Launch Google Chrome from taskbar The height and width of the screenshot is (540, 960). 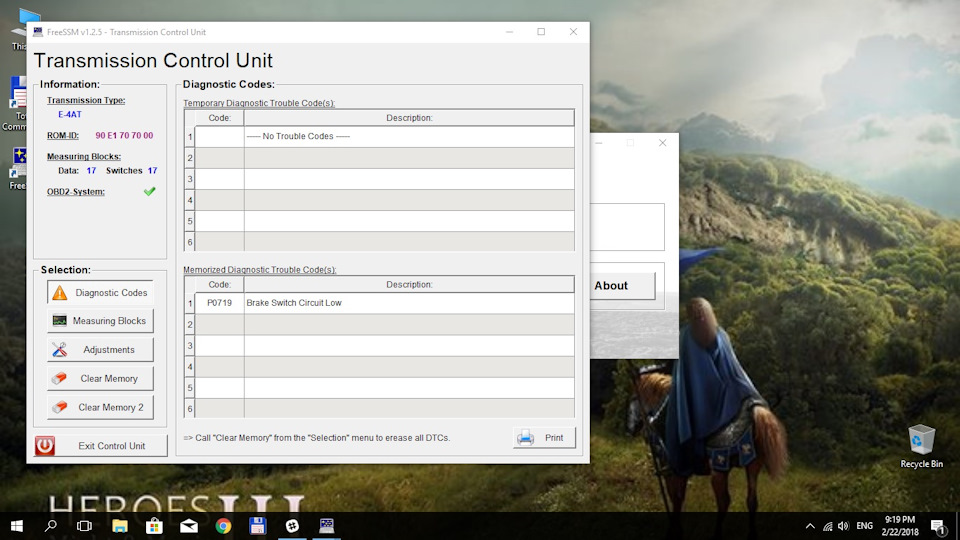point(223,526)
